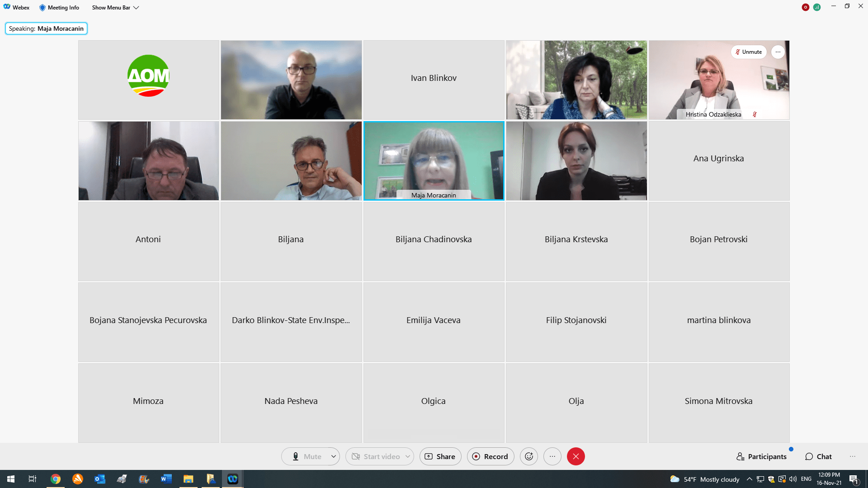
Task: Open more options ellipsis in control bar
Action: tap(552, 456)
